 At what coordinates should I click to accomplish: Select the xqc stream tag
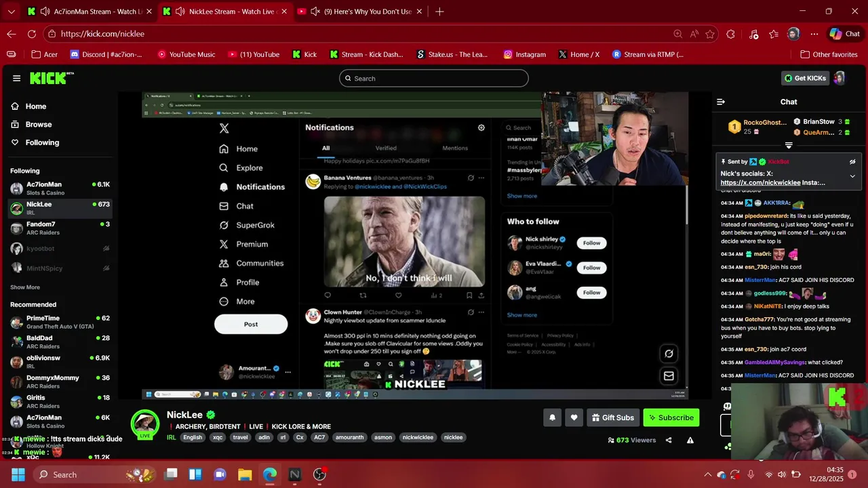click(x=218, y=437)
